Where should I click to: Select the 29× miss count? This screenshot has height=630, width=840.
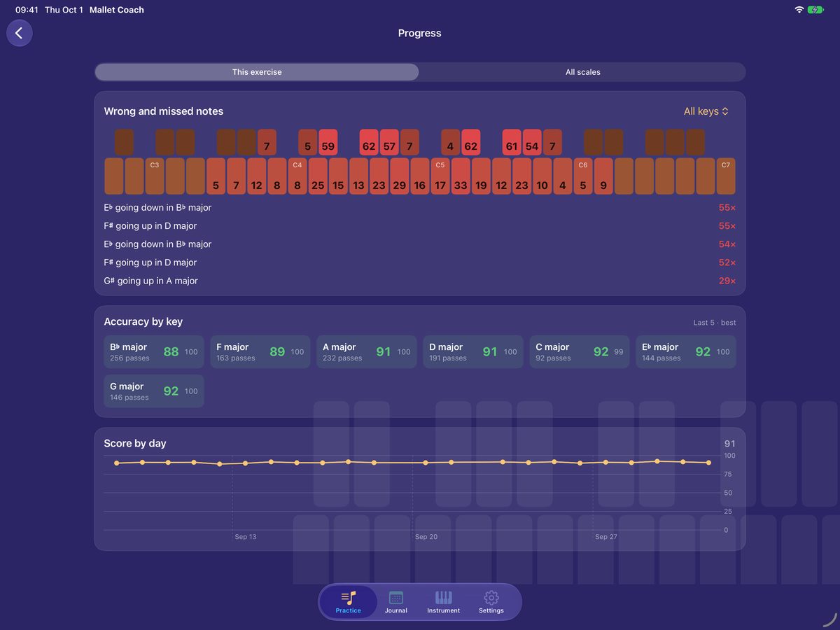(727, 281)
